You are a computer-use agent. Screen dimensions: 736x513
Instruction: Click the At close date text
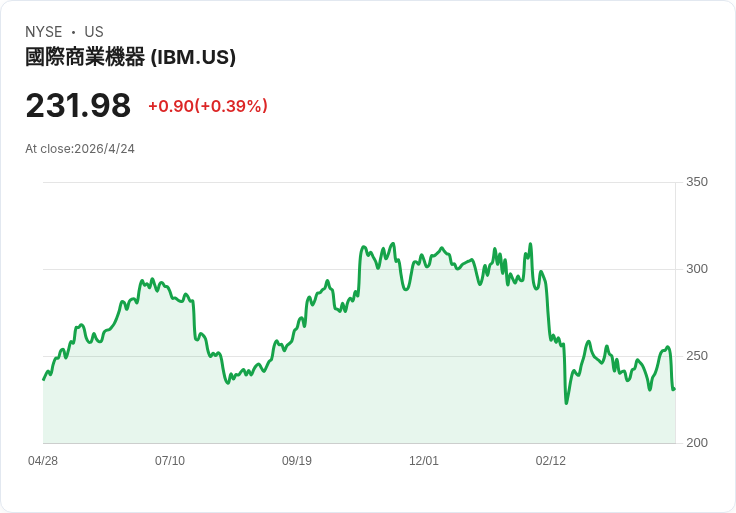[x=80, y=149]
